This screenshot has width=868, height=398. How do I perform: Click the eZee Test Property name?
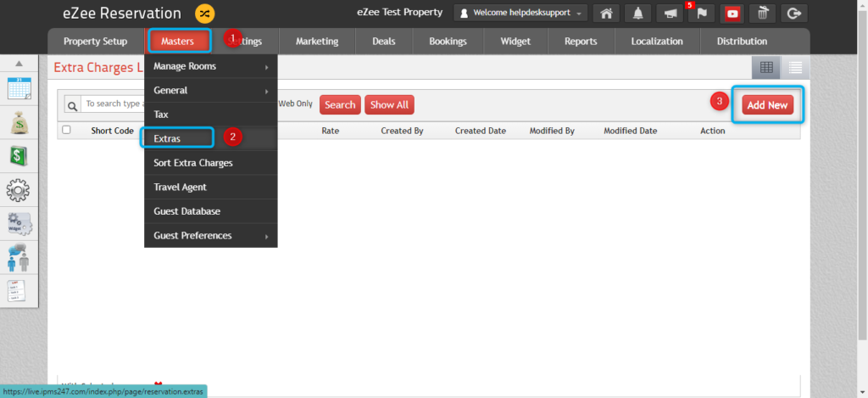tap(400, 12)
